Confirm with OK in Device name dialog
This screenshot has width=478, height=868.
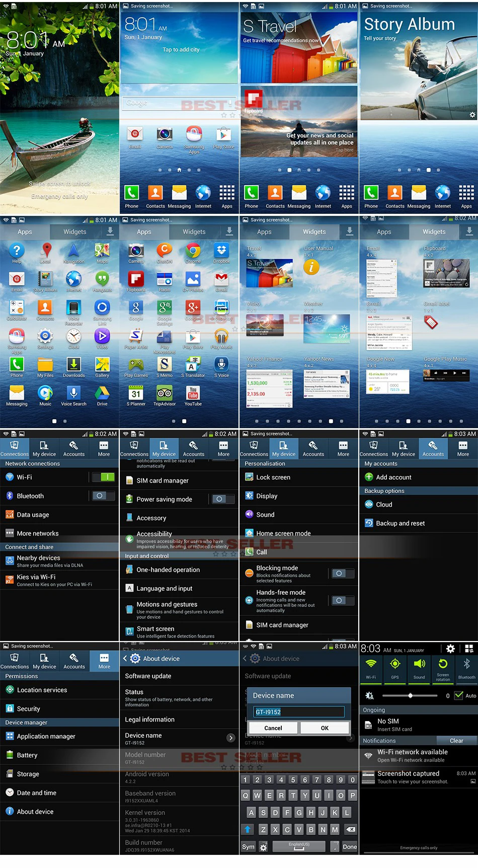pyautogui.click(x=325, y=728)
